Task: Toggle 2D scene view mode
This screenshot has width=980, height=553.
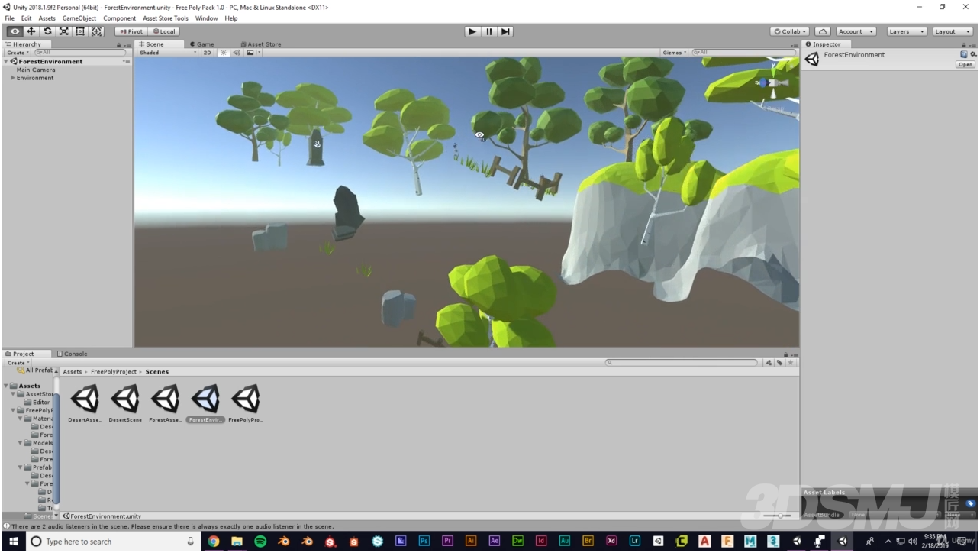Action: tap(207, 53)
